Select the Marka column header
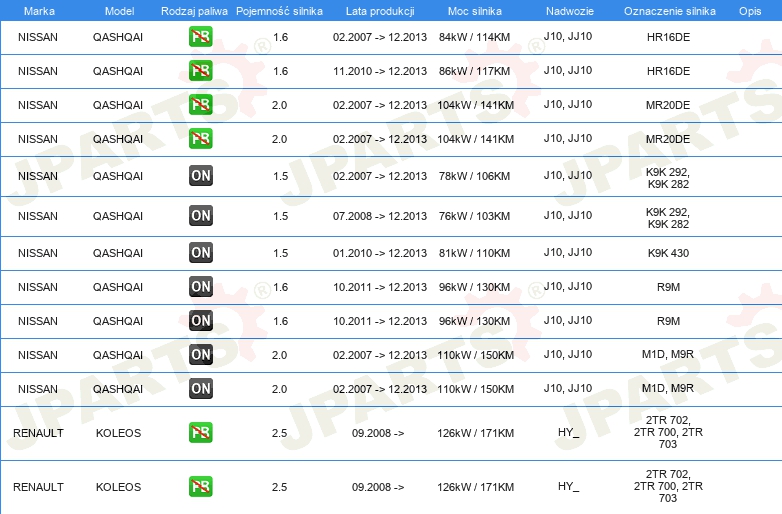Image resolution: width=782 pixels, height=514 pixels. (39, 11)
